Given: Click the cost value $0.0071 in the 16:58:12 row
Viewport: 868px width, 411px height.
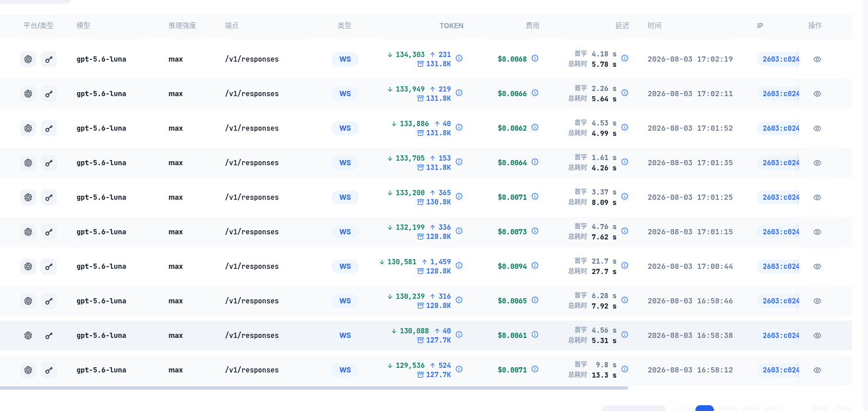Looking at the screenshot, I should (x=513, y=370).
